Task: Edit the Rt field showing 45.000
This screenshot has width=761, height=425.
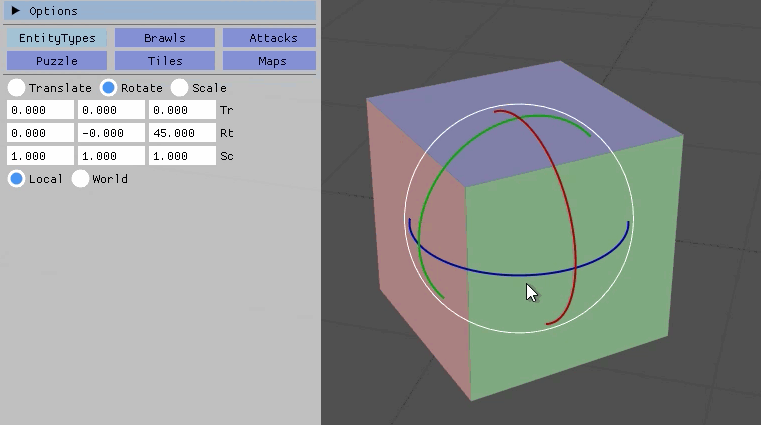Action: click(182, 133)
